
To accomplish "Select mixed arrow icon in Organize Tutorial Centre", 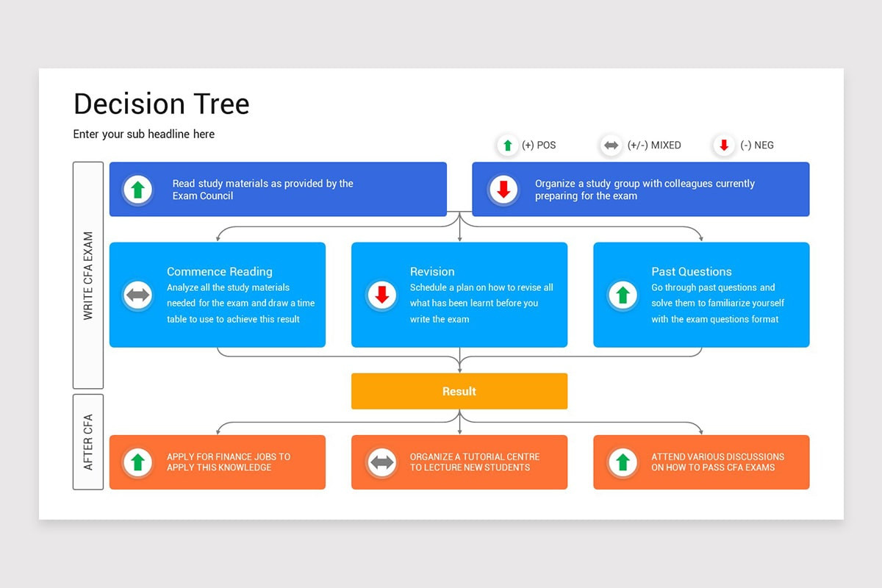I will [381, 462].
